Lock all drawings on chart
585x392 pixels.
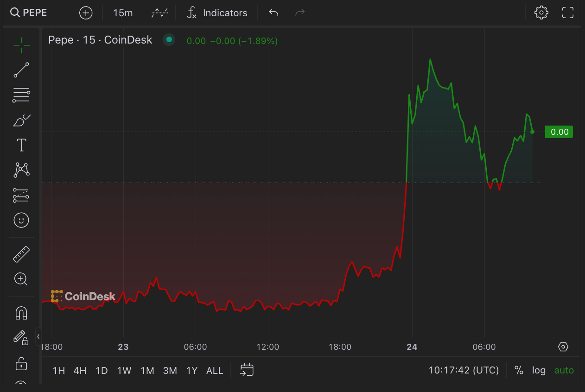click(21, 364)
